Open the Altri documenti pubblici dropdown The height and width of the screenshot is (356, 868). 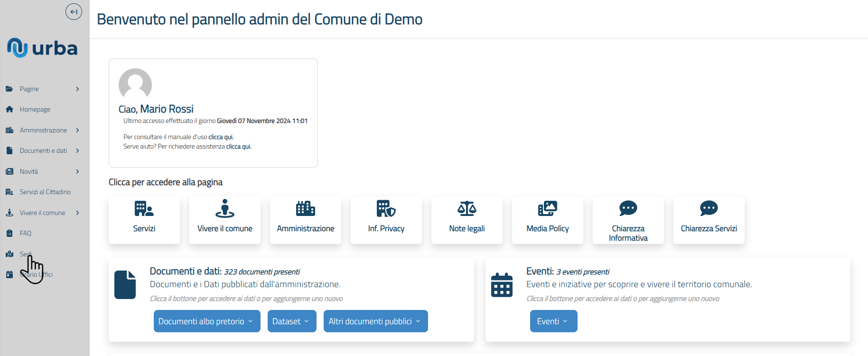coord(375,321)
